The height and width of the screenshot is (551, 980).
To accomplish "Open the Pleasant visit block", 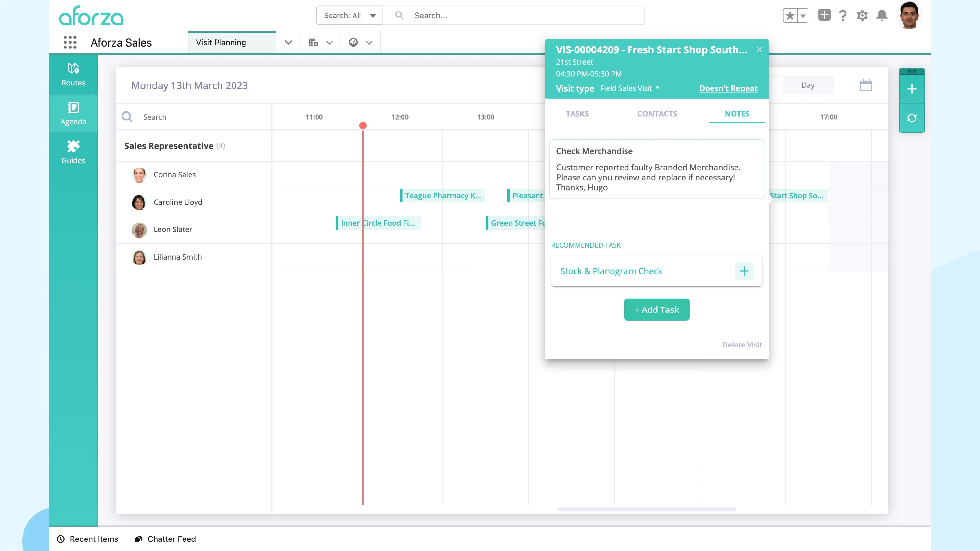I will [526, 195].
